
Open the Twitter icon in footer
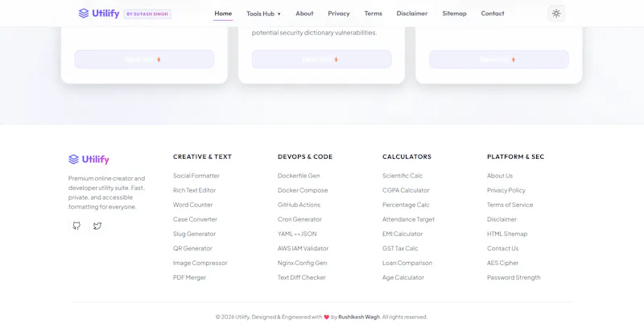[x=97, y=226]
